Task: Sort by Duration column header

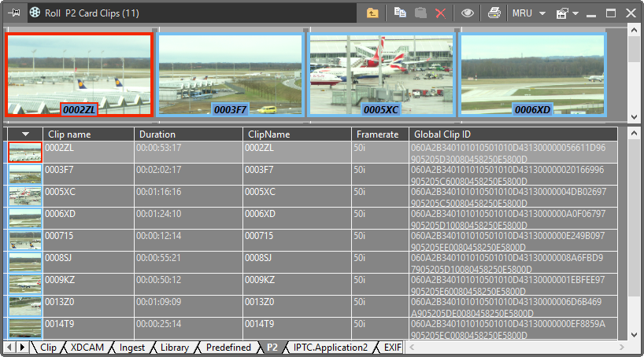Action: (188, 134)
